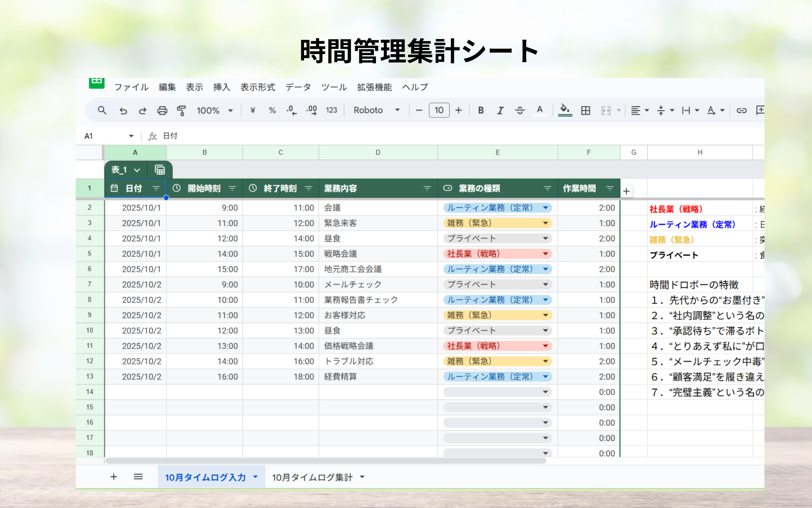Click the undo arrow icon
Viewport: 812px width, 508px height.
point(123,111)
